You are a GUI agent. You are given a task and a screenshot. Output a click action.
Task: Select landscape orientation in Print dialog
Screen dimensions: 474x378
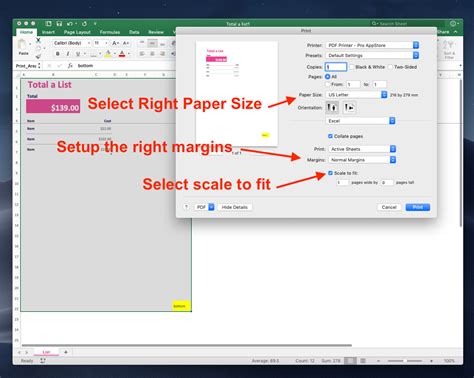coord(349,107)
